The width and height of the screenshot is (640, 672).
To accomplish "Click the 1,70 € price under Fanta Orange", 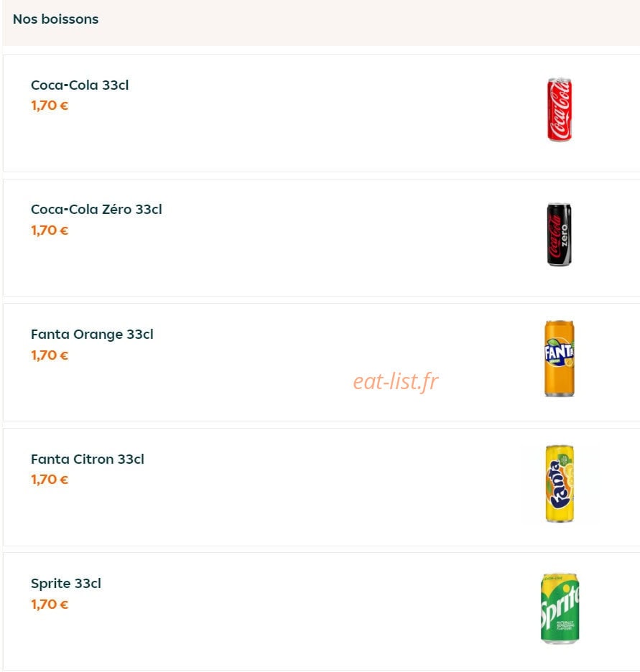I will [50, 355].
